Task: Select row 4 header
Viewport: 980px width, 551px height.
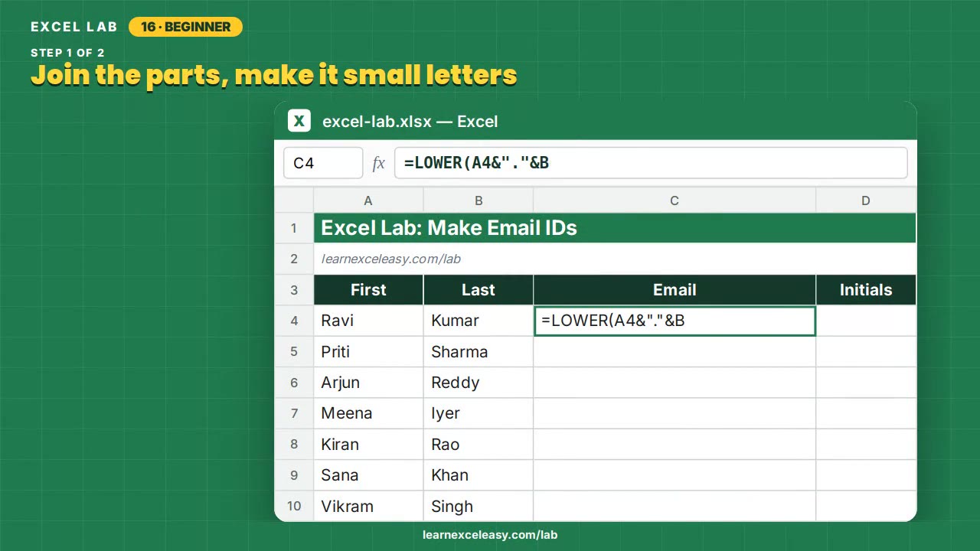Action: coord(294,321)
